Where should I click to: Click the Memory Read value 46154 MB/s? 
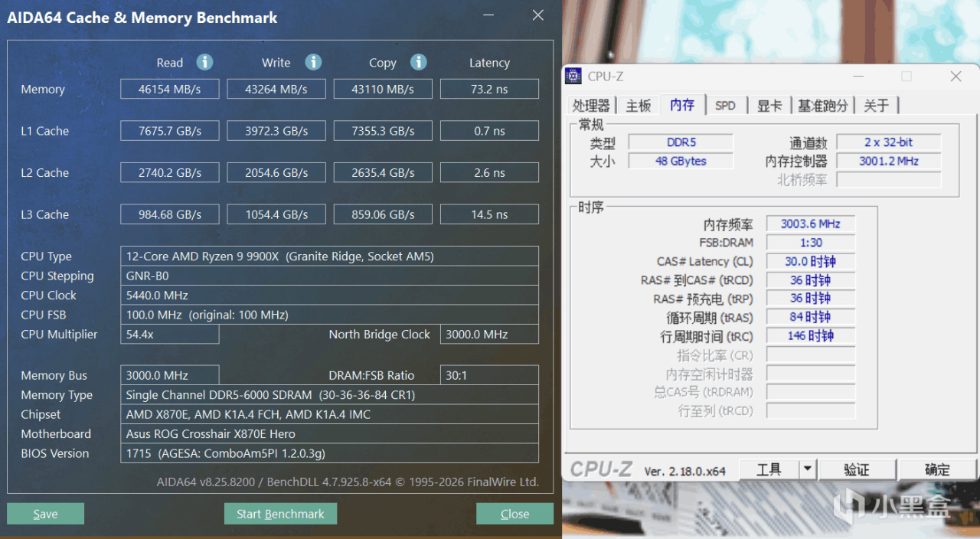[170, 89]
